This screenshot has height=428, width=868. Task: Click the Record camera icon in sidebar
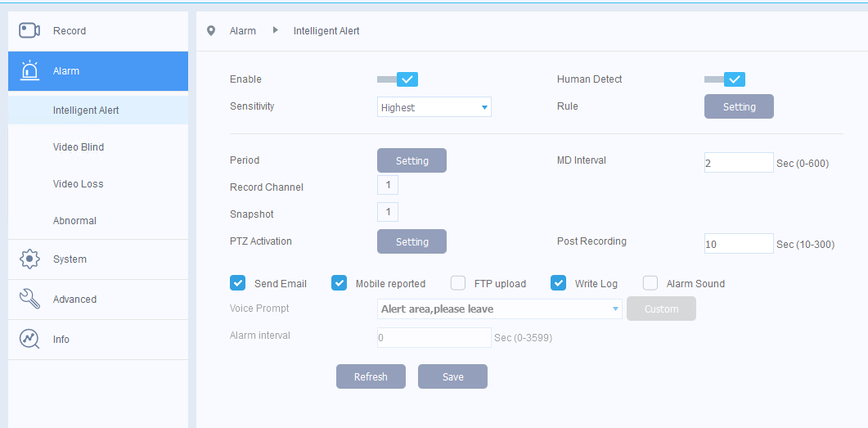coord(29,31)
